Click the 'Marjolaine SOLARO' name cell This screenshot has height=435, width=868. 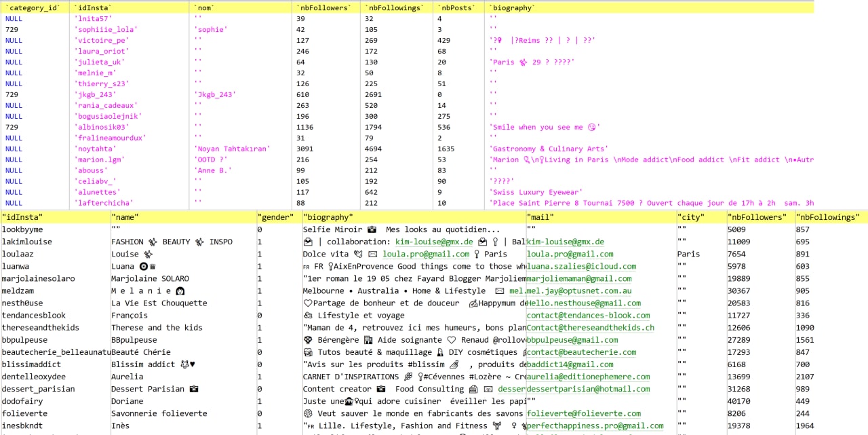click(151, 278)
